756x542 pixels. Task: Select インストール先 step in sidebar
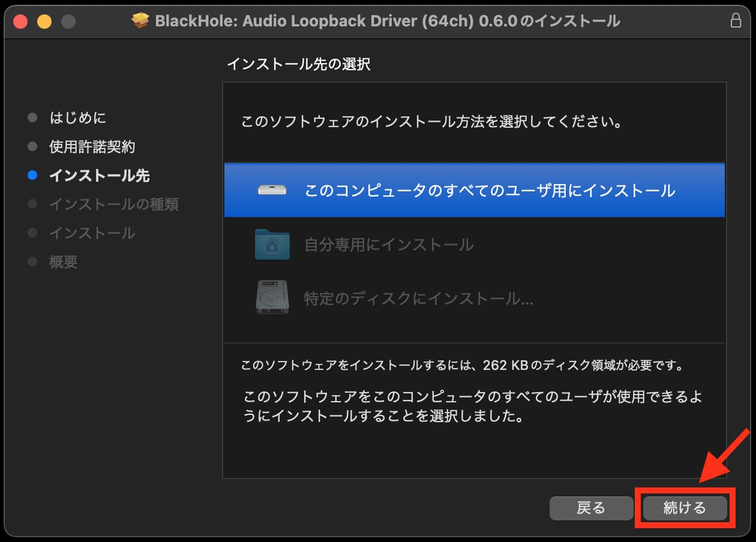pos(100,176)
